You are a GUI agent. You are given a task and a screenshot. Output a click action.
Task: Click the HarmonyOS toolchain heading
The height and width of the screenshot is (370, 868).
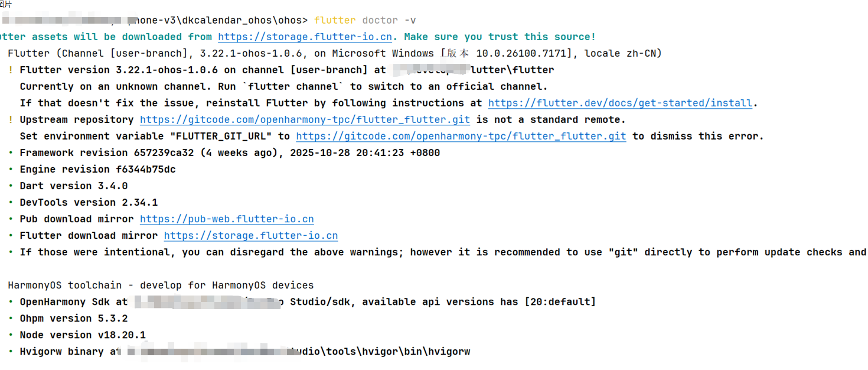[x=161, y=285]
